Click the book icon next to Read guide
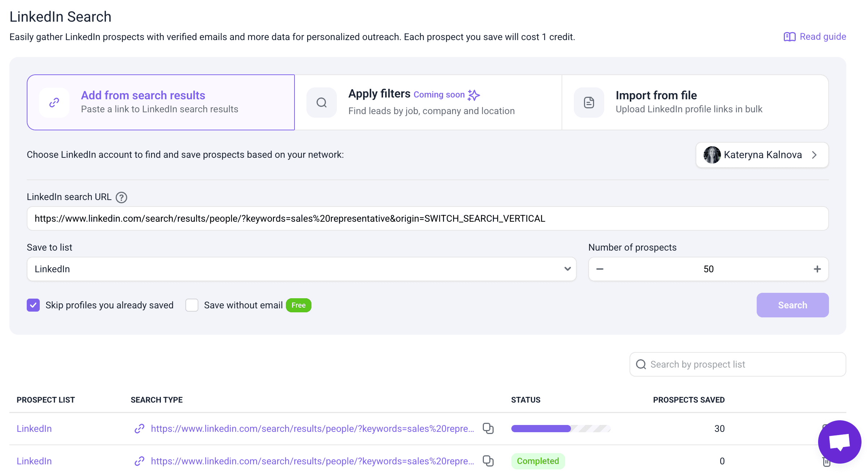This screenshot has width=868, height=473. pos(789,37)
